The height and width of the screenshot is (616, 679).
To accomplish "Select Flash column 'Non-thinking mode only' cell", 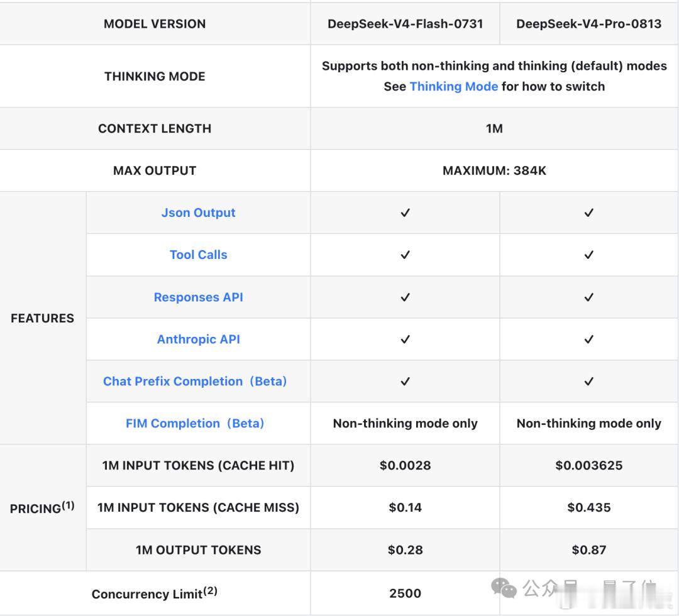I will (405, 423).
